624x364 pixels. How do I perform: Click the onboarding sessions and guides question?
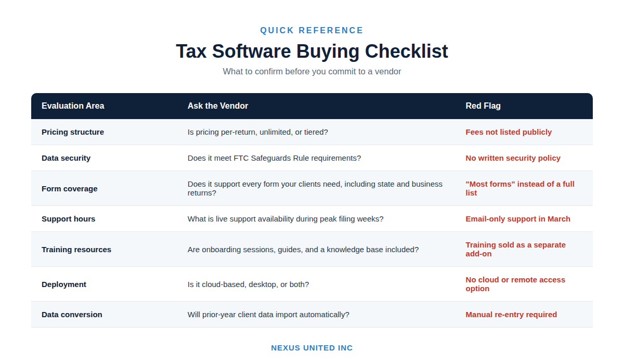(x=303, y=250)
